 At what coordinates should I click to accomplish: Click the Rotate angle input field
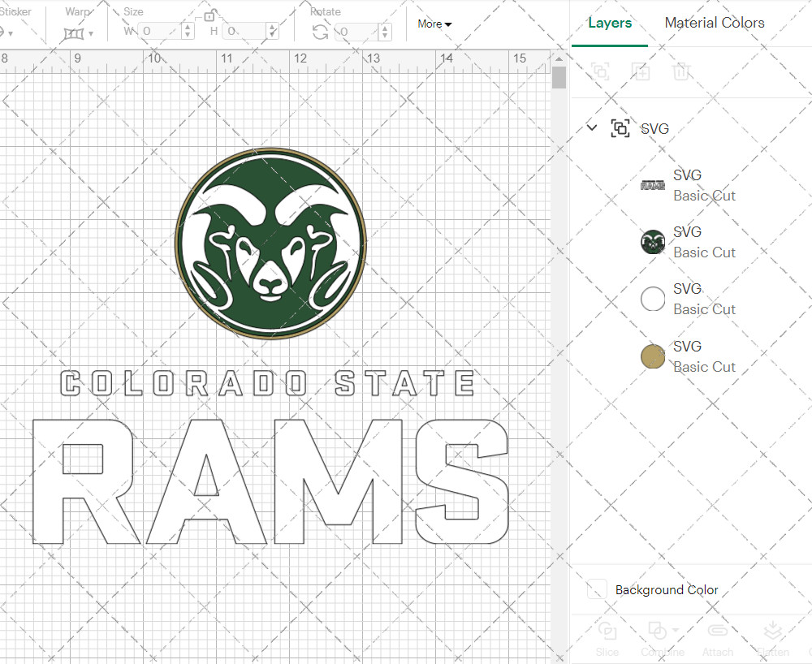point(356,32)
